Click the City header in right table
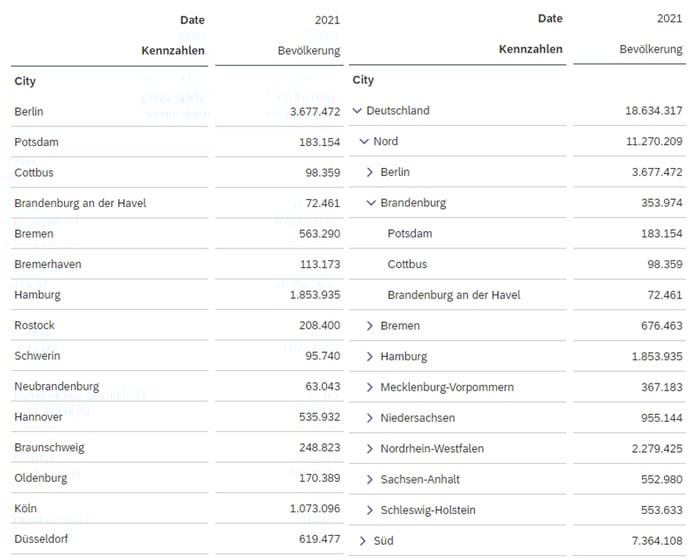The width and height of the screenshot is (700, 560). pyautogui.click(x=363, y=80)
